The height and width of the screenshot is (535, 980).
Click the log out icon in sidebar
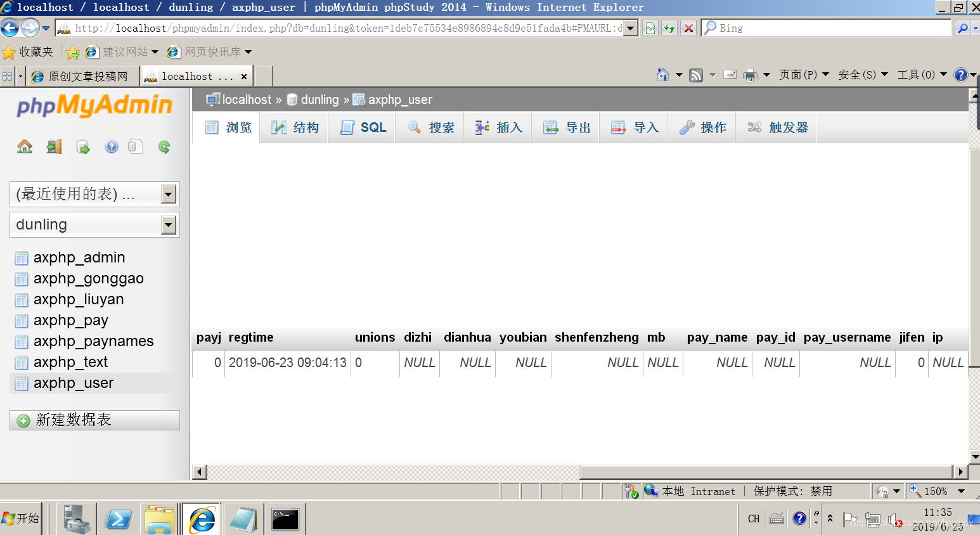[x=54, y=147]
